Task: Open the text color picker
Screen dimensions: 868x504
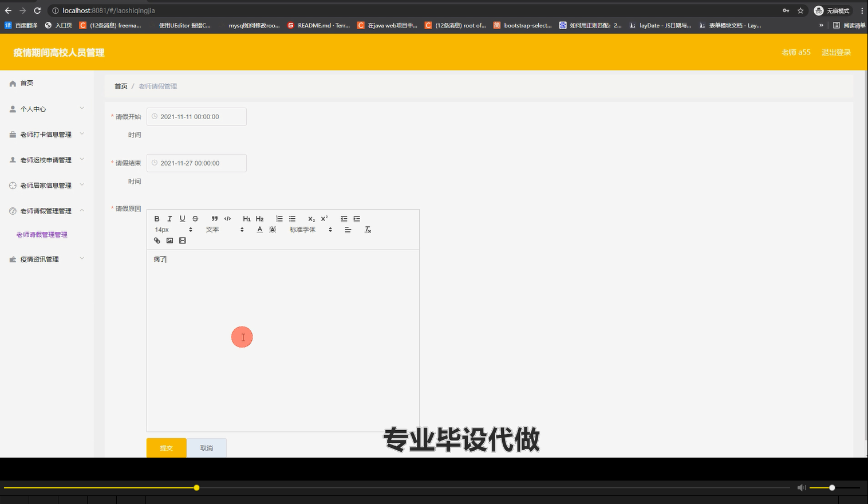Action: 259,230
